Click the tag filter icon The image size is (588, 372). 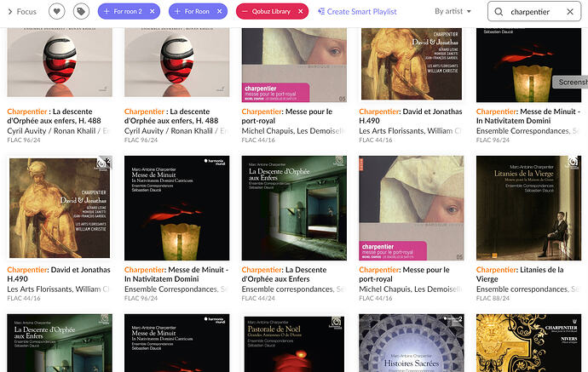point(81,12)
